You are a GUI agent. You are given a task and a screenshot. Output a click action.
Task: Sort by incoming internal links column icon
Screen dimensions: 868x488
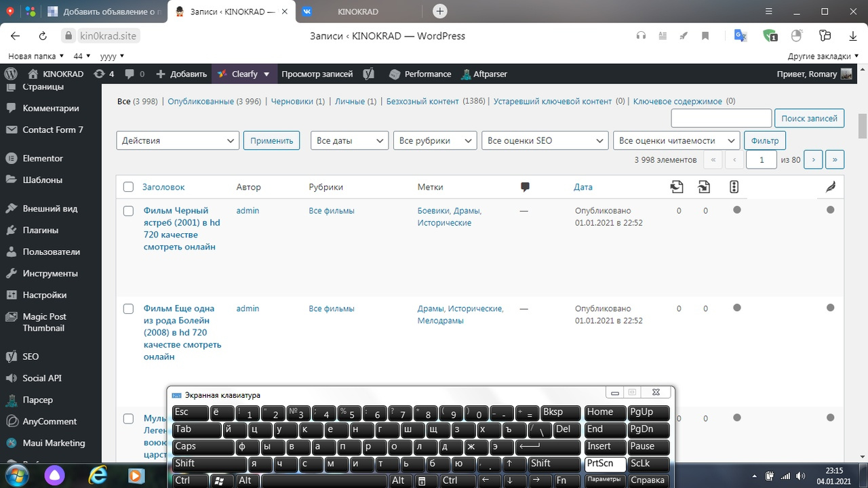point(704,187)
